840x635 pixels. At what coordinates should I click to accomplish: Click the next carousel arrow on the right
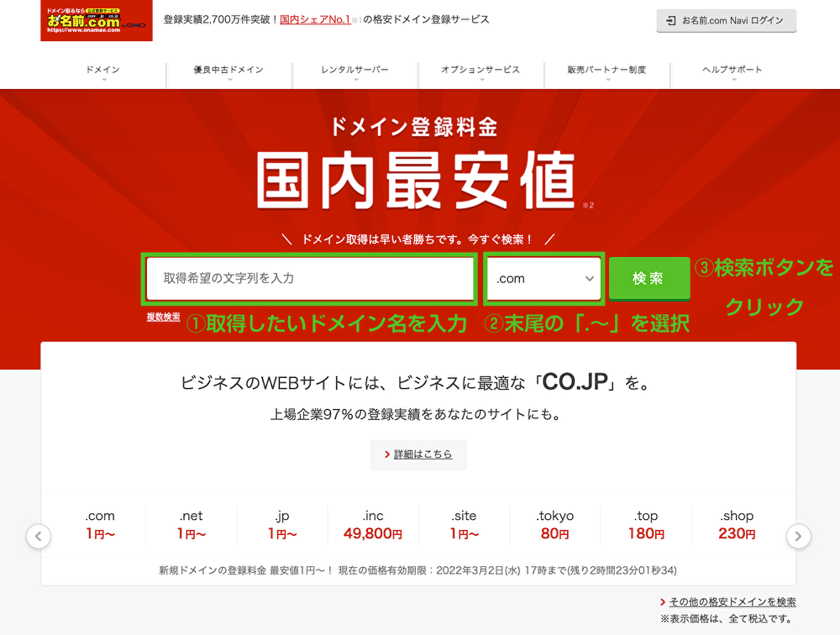[x=798, y=536]
